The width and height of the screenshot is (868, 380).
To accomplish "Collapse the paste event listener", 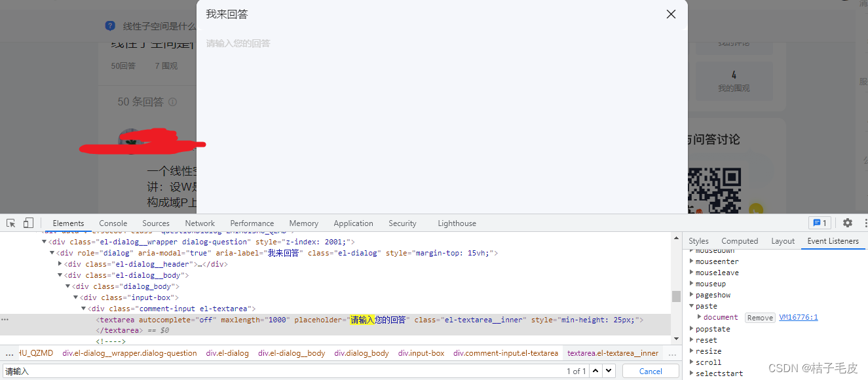I will (x=691, y=306).
